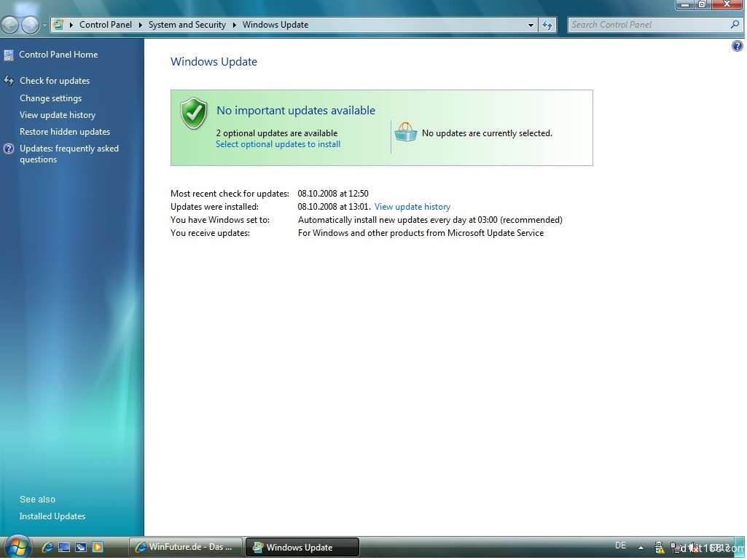Click Switch between windows in Quick Launch
Image resolution: width=747 pixels, height=560 pixels.
pyautogui.click(x=80, y=547)
